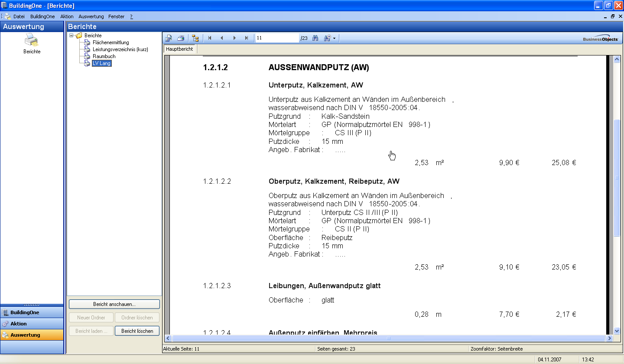624x364 pixels.
Task: Click the Raumbuch printer icon
Action: coord(87,56)
